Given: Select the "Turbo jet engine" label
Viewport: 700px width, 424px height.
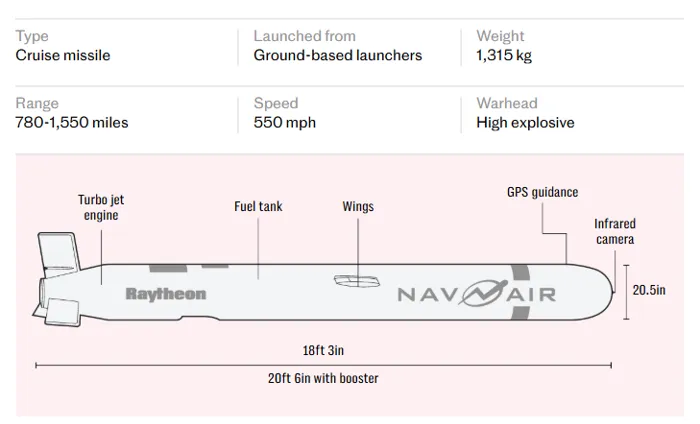Looking at the screenshot, I should point(101,207).
